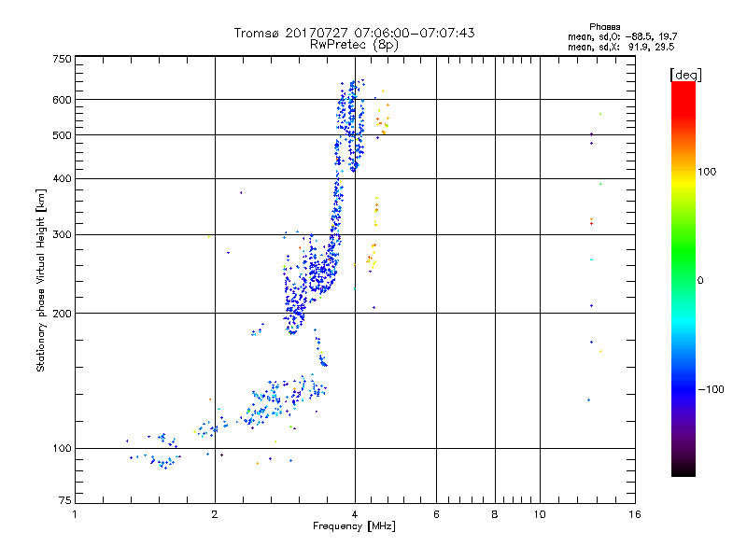Click the x-axis tick label '10'

(x=540, y=514)
